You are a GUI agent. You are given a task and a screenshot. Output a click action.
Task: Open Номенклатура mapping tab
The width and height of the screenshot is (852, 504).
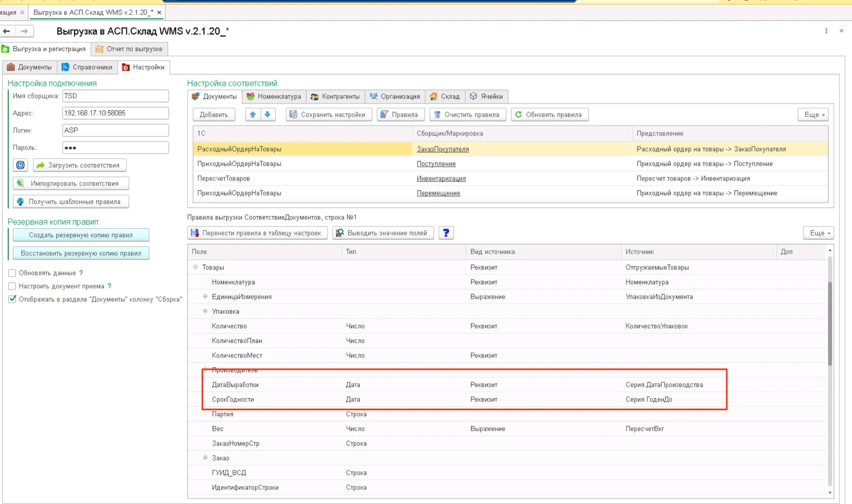click(x=274, y=96)
